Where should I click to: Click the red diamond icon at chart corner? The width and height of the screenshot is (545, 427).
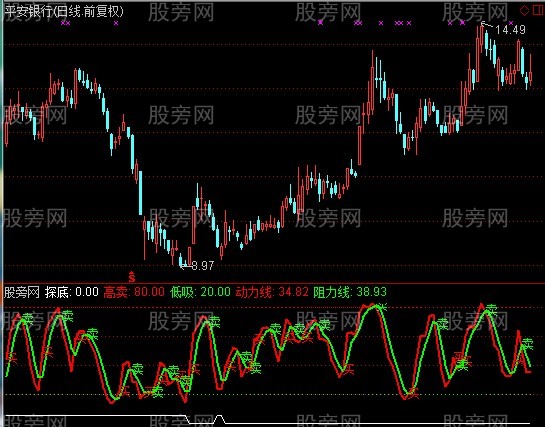pyautogui.click(x=524, y=10)
